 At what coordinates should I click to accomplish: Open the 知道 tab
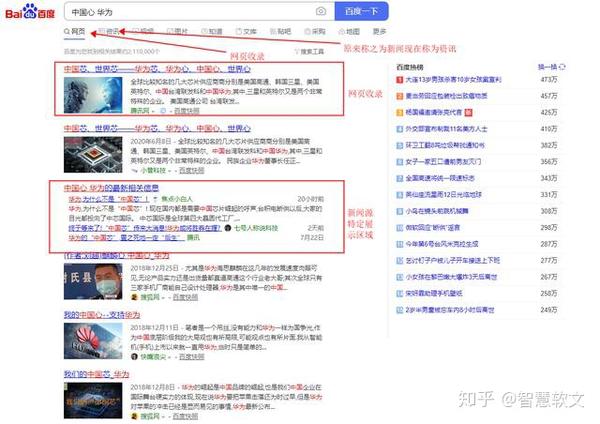[x=212, y=31]
